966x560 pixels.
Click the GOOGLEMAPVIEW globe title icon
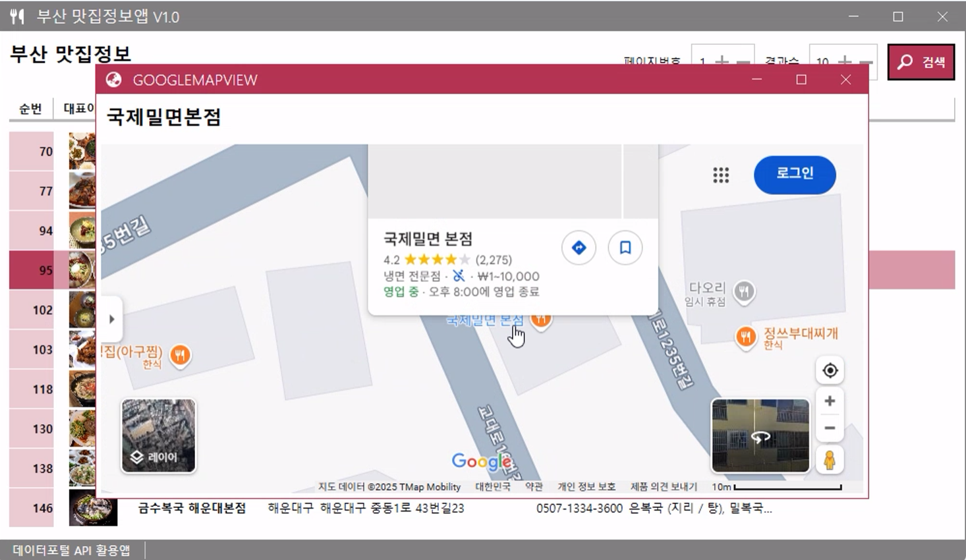point(114,80)
